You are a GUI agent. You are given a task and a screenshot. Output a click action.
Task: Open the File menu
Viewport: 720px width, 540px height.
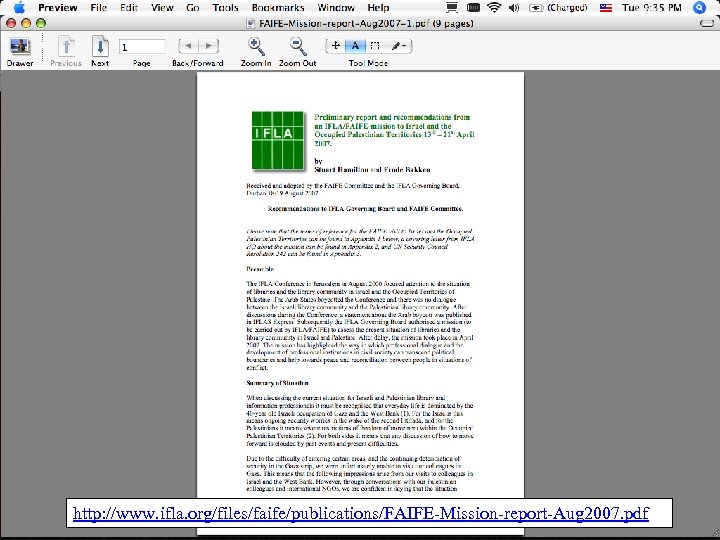click(98, 8)
